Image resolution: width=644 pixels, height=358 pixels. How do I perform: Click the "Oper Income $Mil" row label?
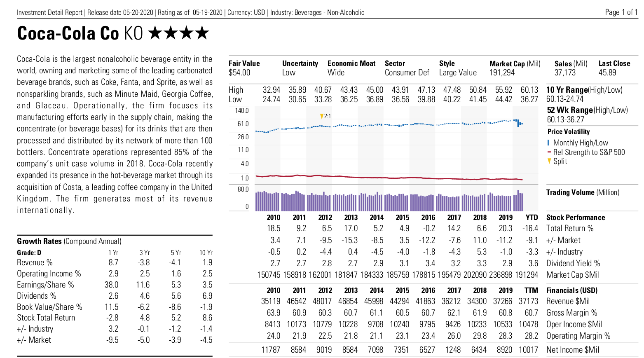574,324
